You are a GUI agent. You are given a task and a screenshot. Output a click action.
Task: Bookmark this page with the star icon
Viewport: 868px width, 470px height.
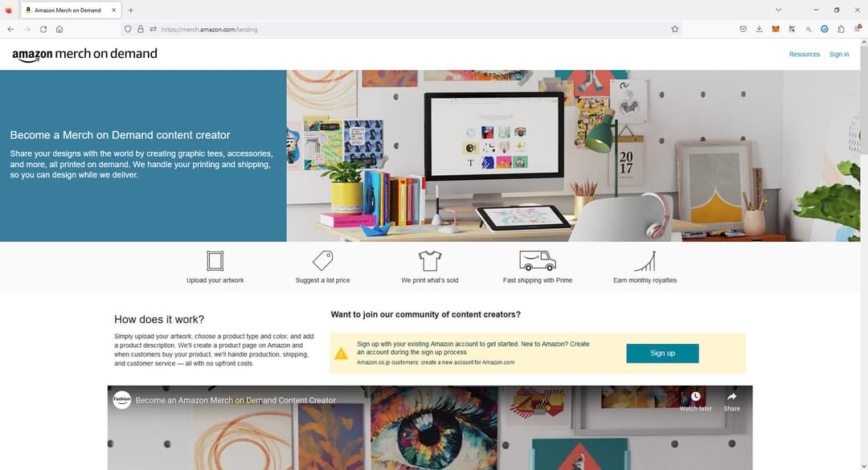coord(675,30)
